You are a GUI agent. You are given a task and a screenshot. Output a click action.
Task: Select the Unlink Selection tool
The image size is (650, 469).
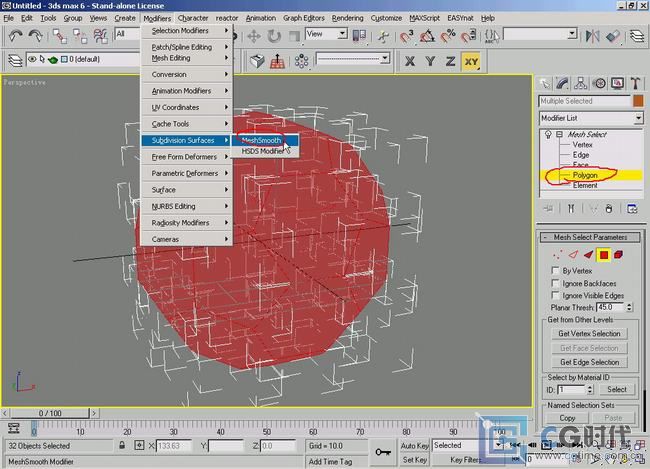click(80, 36)
